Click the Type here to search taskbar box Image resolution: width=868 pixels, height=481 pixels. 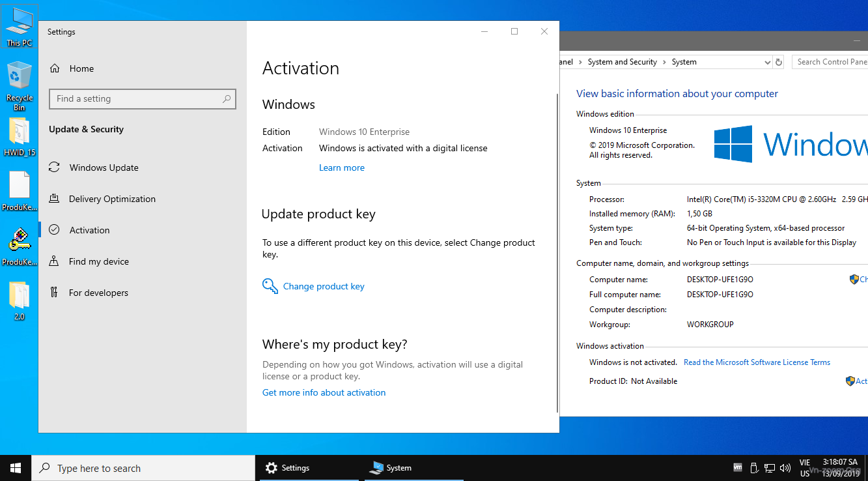[143, 468]
